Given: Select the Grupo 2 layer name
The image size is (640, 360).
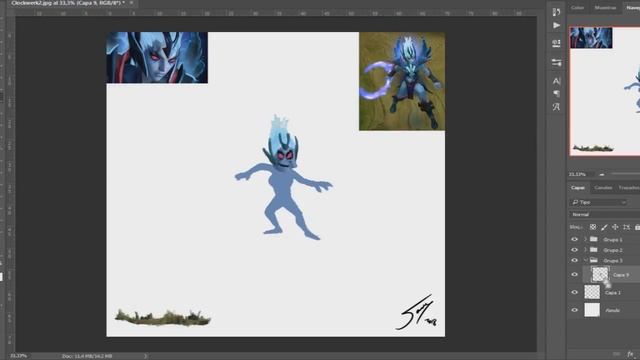Looking at the screenshot, I should (613, 250).
